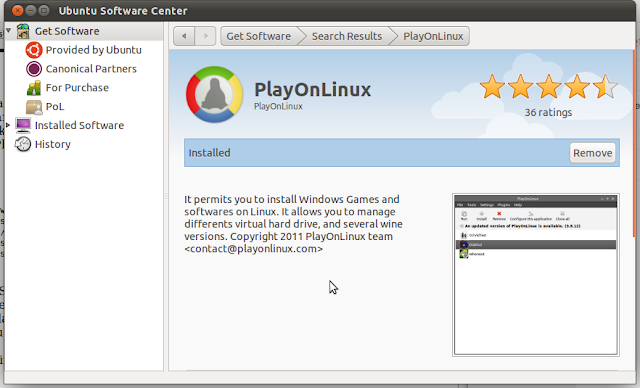Expand the Installed Software tree section
Viewport: 640px width, 388px height.
8,125
